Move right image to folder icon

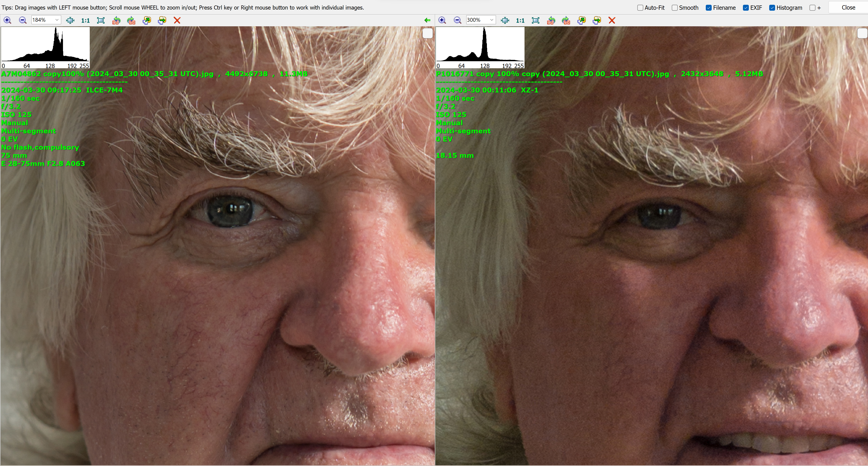[x=597, y=20]
